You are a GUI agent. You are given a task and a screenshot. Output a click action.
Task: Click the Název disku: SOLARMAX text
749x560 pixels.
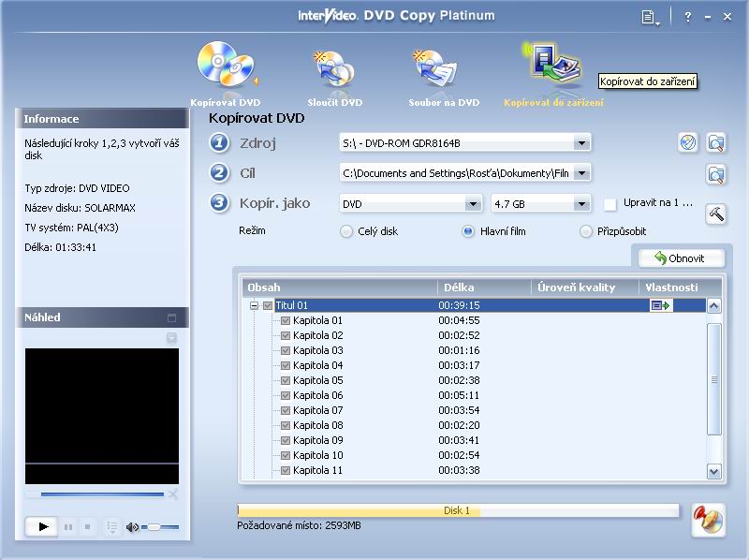point(80,208)
